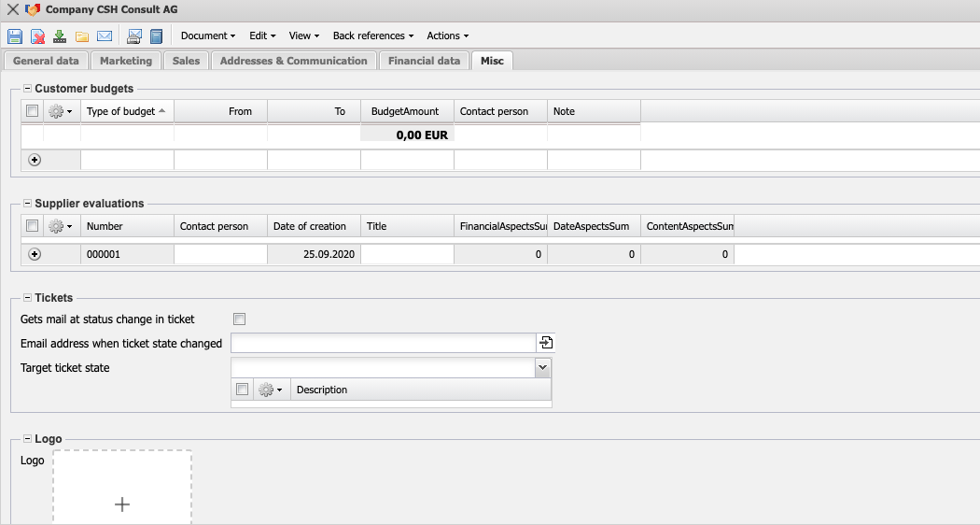Sort by Type of budget column header

coord(126,111)
